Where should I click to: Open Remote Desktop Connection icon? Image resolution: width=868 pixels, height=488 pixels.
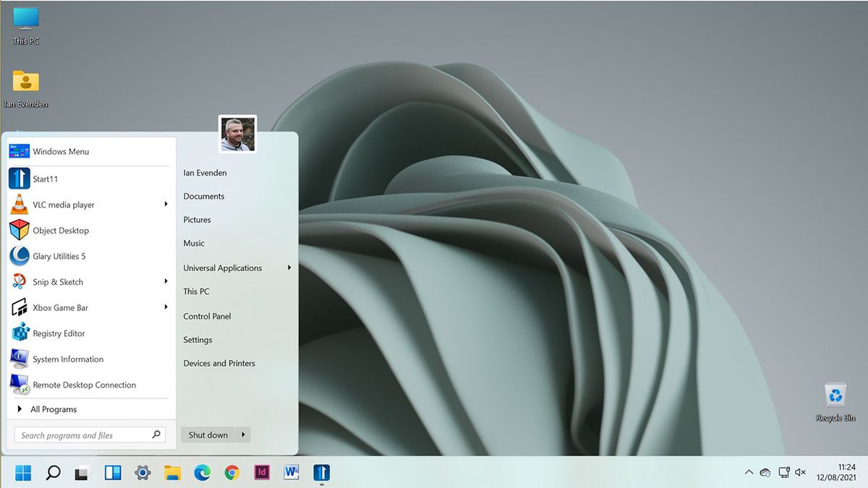pyautogui.click(x=19, y=385)
